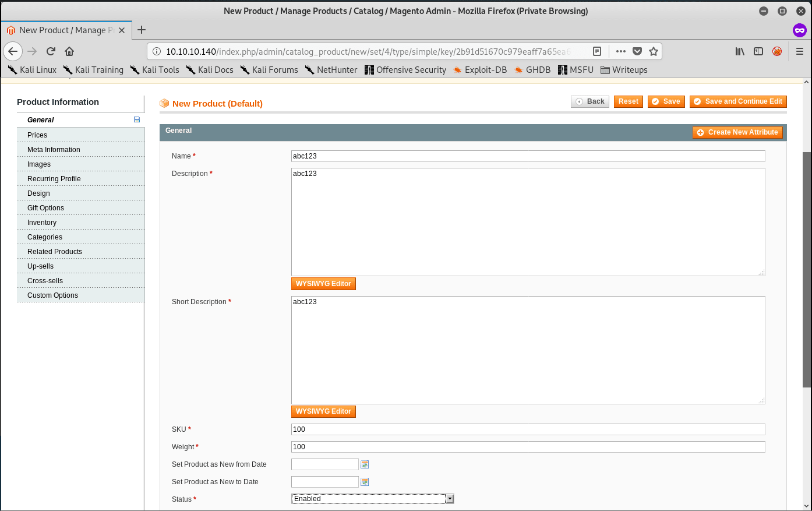Bookmark this page with star icon
Screen dimensions: 812x511
654,51
